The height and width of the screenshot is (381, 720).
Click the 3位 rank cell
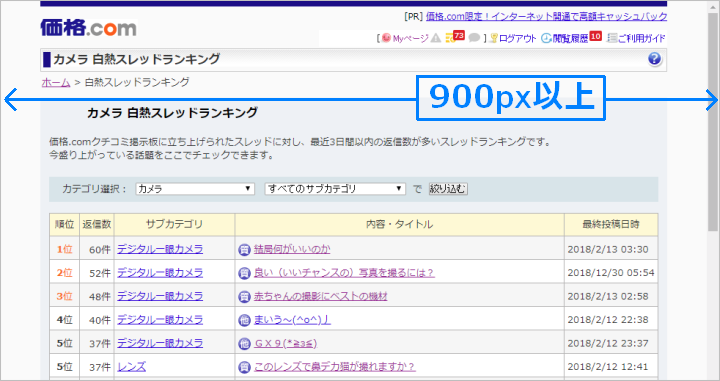coord(64,296)
